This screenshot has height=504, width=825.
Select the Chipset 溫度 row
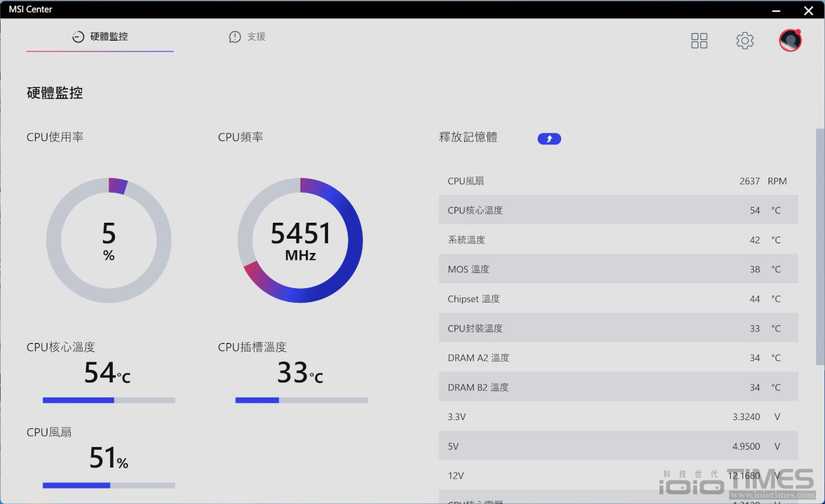[619, 299]
